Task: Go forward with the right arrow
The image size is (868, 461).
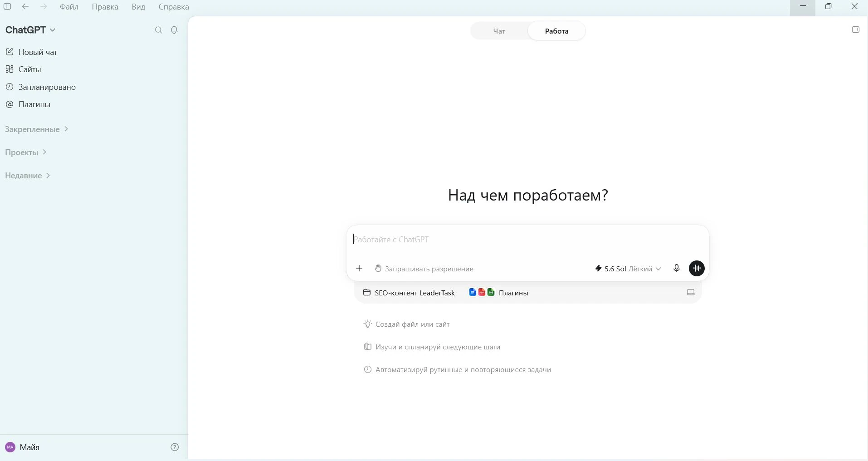Action: 44,7
